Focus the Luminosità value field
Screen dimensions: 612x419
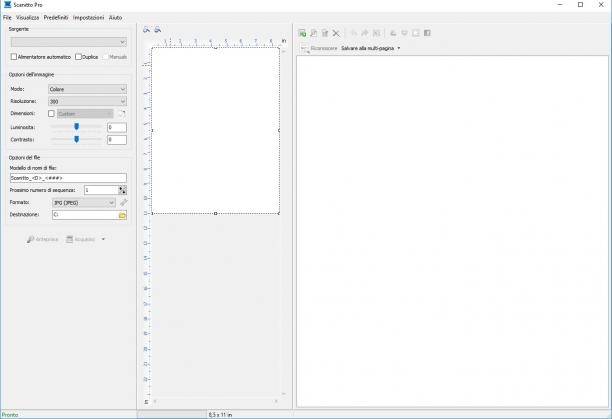click(117, 127)
